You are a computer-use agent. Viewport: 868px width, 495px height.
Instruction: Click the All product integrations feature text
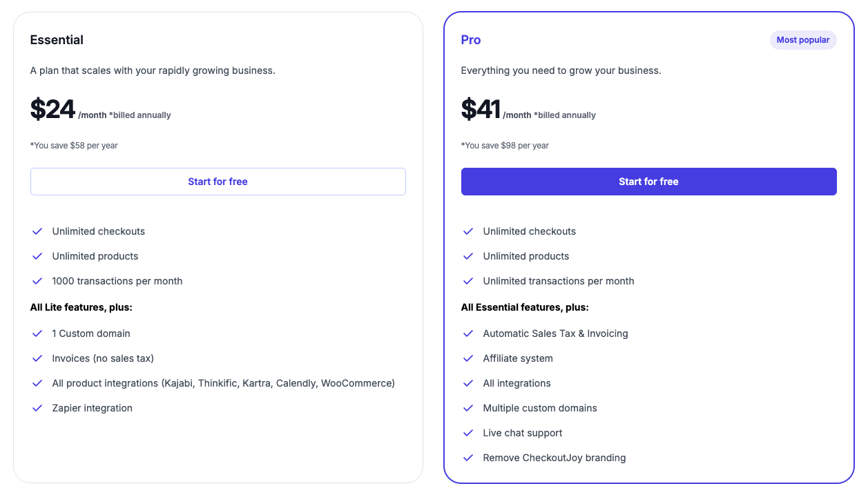[223, 383]
